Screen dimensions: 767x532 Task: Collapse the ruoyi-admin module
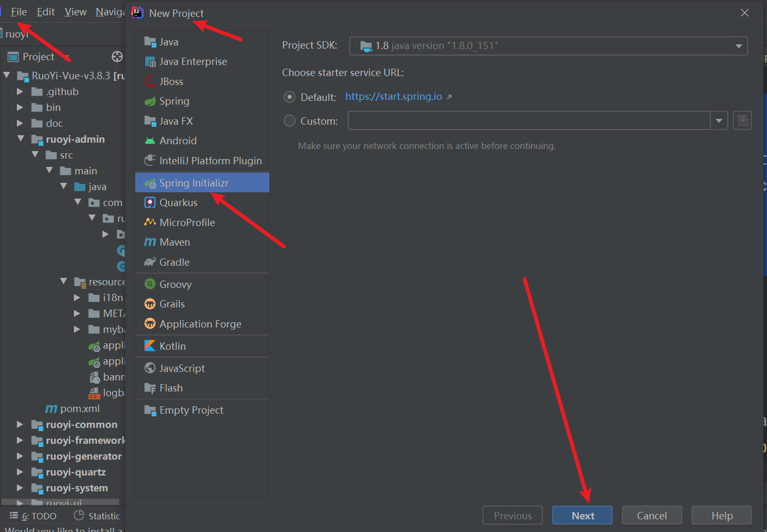point(21,139)
